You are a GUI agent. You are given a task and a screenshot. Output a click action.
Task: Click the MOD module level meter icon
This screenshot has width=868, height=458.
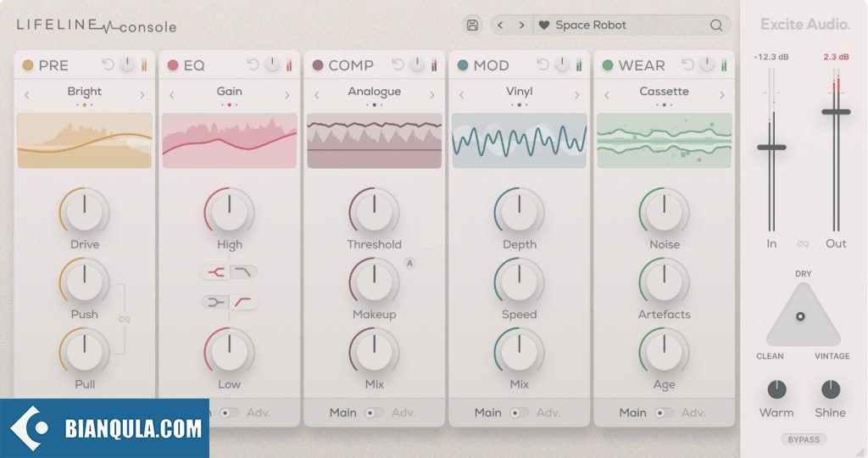pos(579,64)
